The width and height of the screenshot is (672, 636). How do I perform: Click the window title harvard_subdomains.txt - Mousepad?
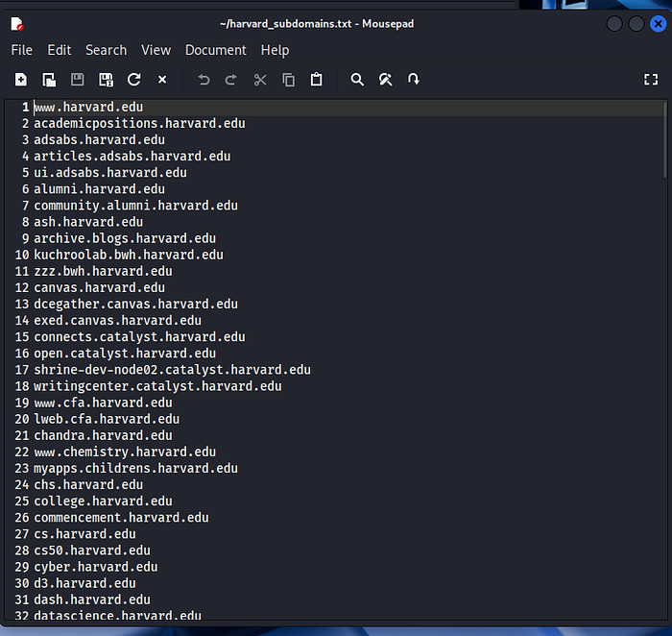pos(317,24)
